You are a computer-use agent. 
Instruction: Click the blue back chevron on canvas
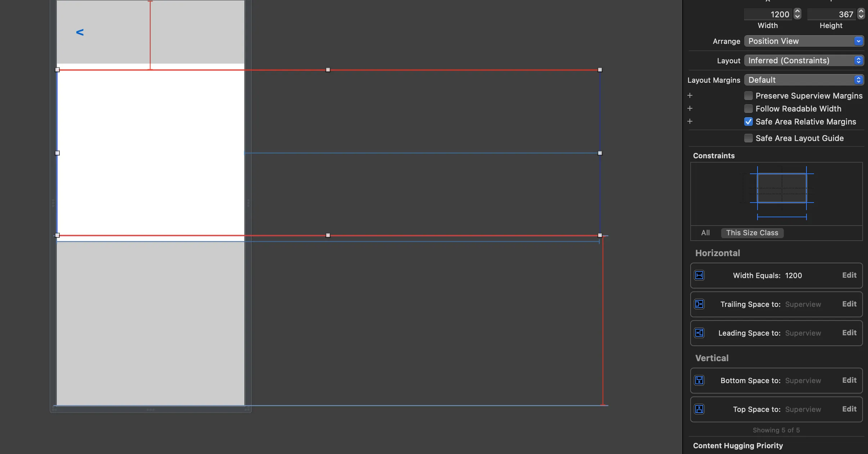[x=80, y=32]
